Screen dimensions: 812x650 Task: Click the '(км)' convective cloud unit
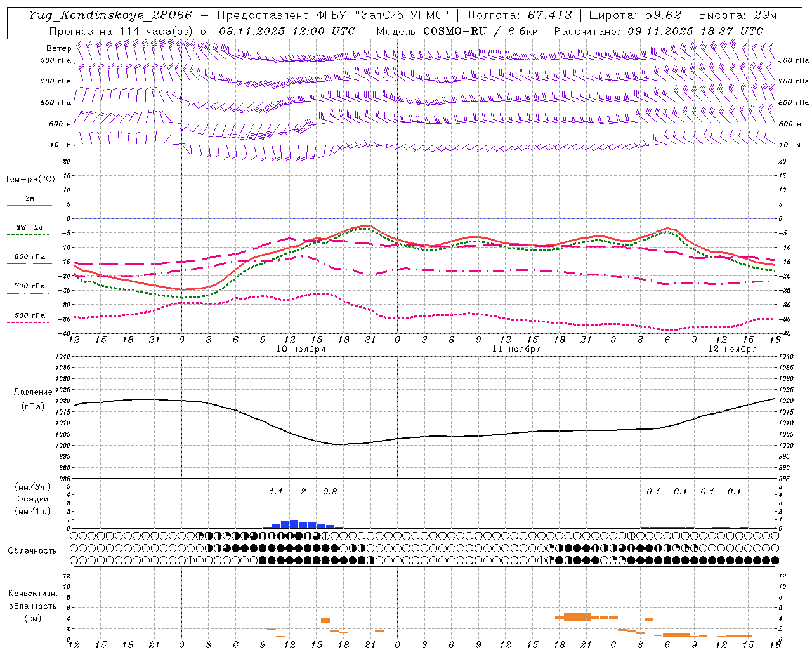[32, 618]
